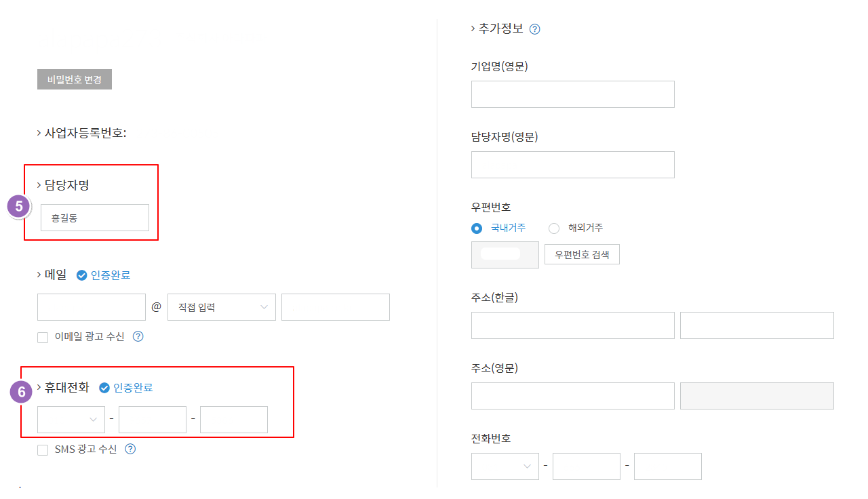The image size is (868, 499).
Task: Select 해외거주 radio button
Action: 554,228
